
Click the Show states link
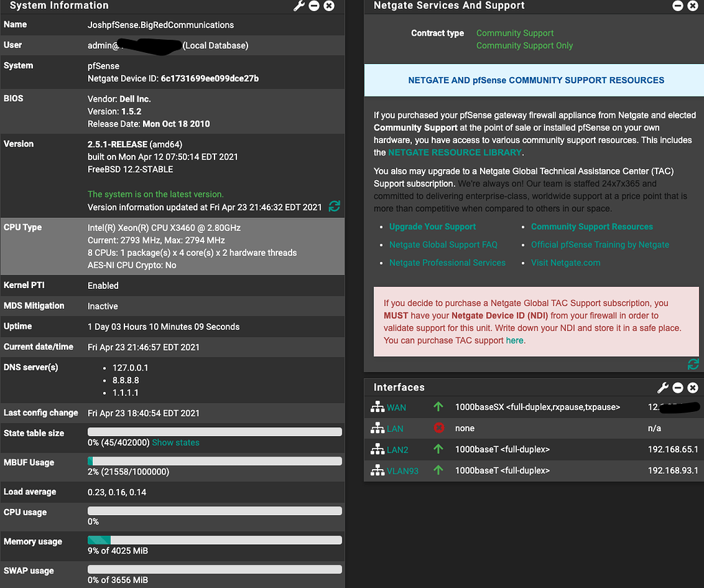click(x=175, y=443)
